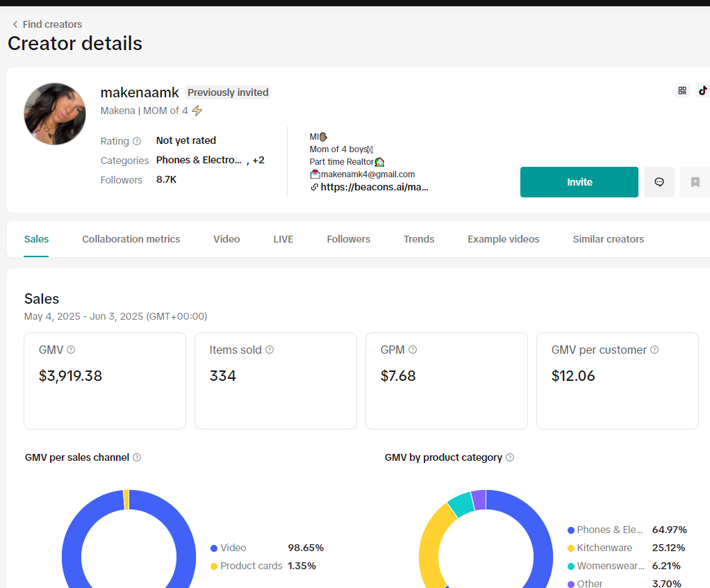Click info icon beside GMV per customer
Screen dimensions: 710x588
[x=654, y=350]
